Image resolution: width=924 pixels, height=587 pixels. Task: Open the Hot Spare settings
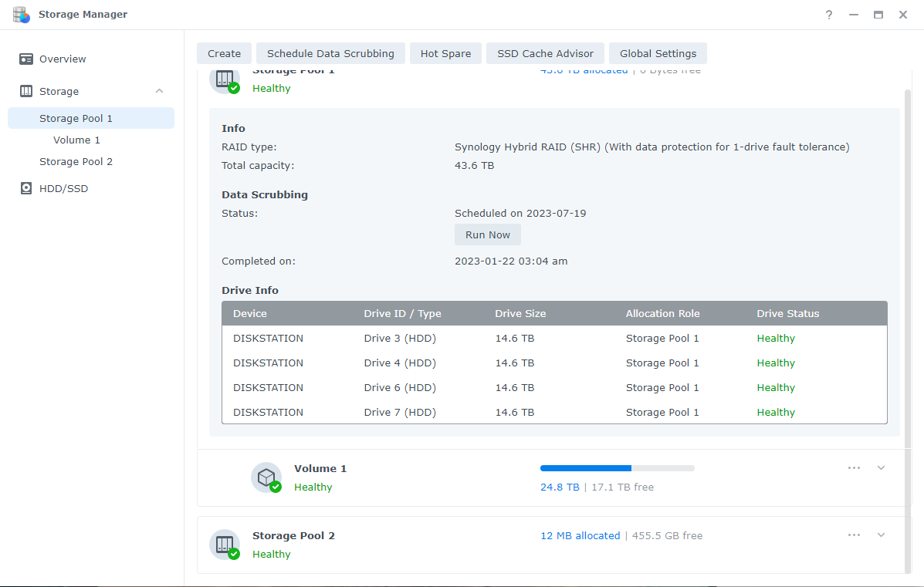445,53
